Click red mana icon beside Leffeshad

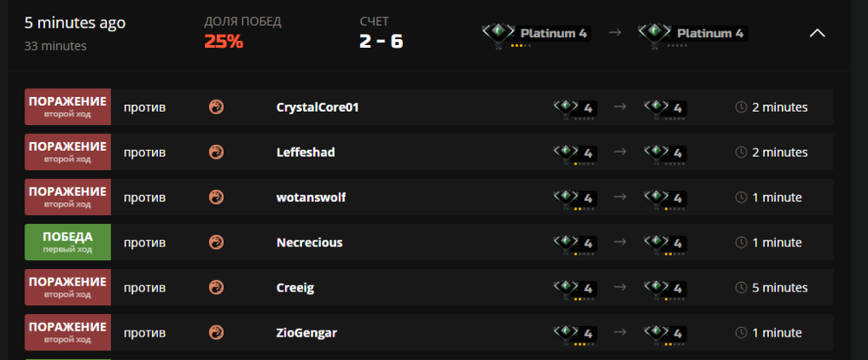(216, 153)
